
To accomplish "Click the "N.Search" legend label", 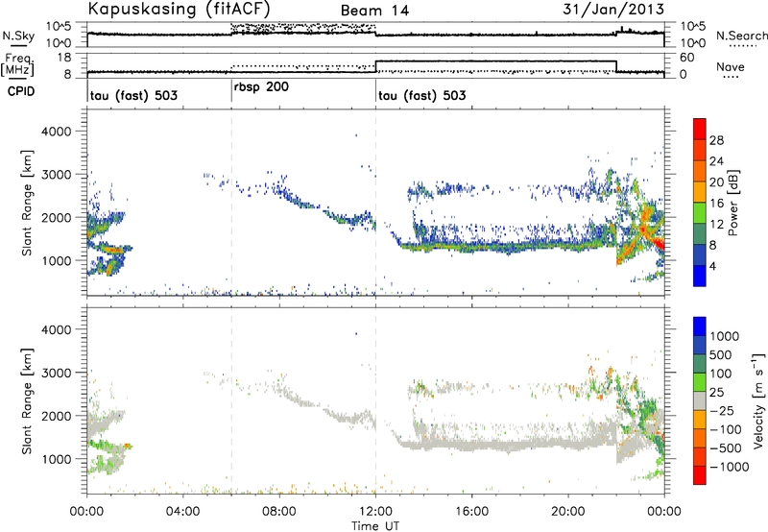I will coord(741,36).
